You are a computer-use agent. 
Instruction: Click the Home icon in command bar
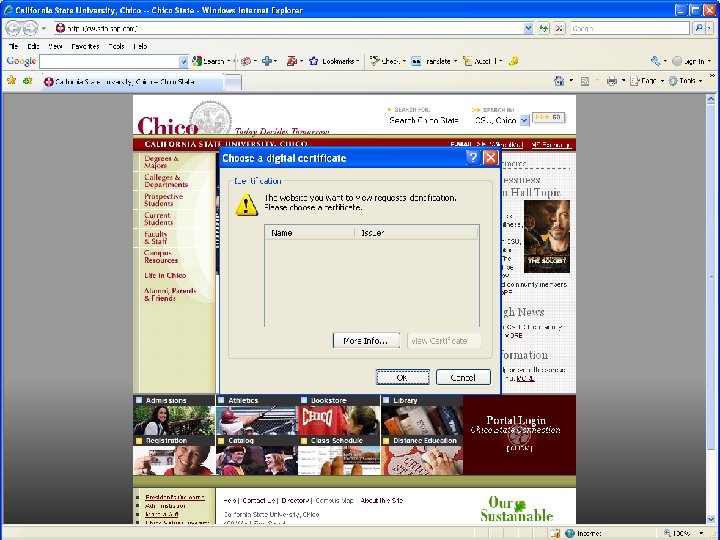(x=559, y=81)
